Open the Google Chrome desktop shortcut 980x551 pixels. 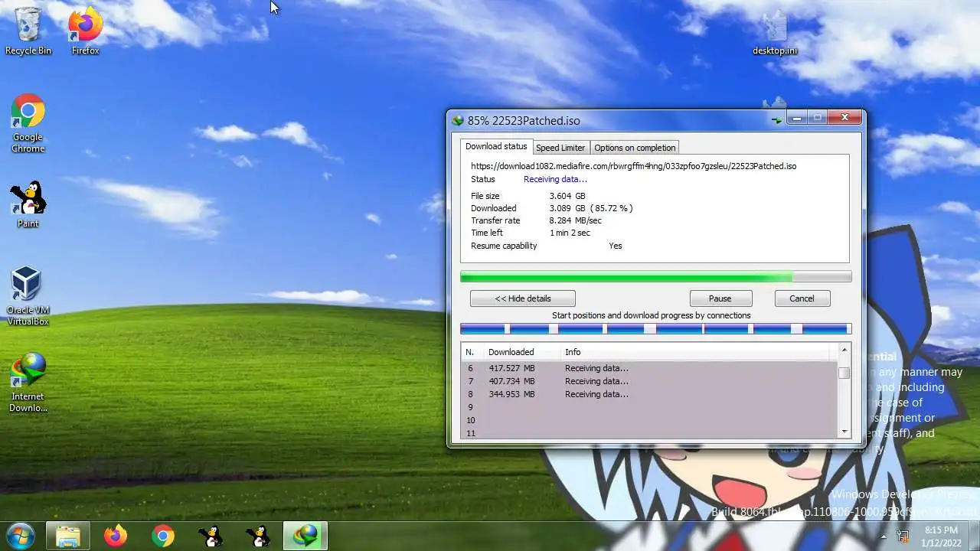[x=28, y=123]
